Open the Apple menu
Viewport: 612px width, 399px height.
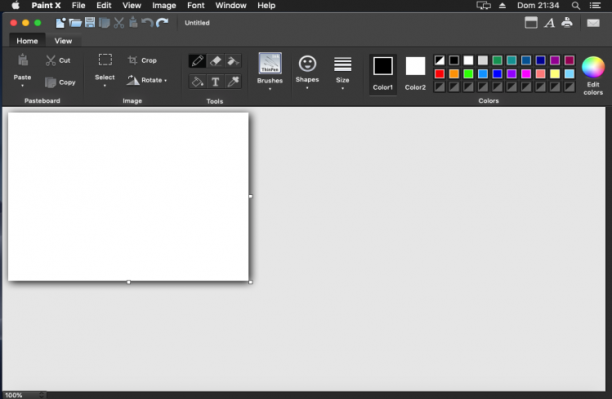16,5
